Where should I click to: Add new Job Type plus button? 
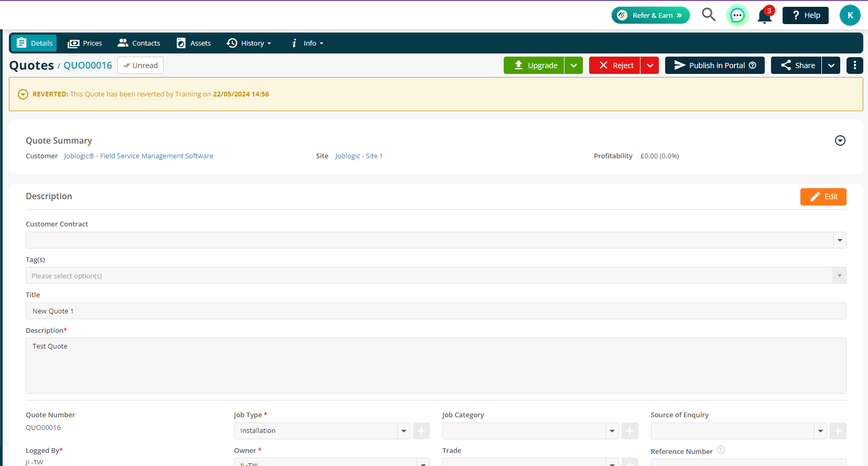coord(421,431)
